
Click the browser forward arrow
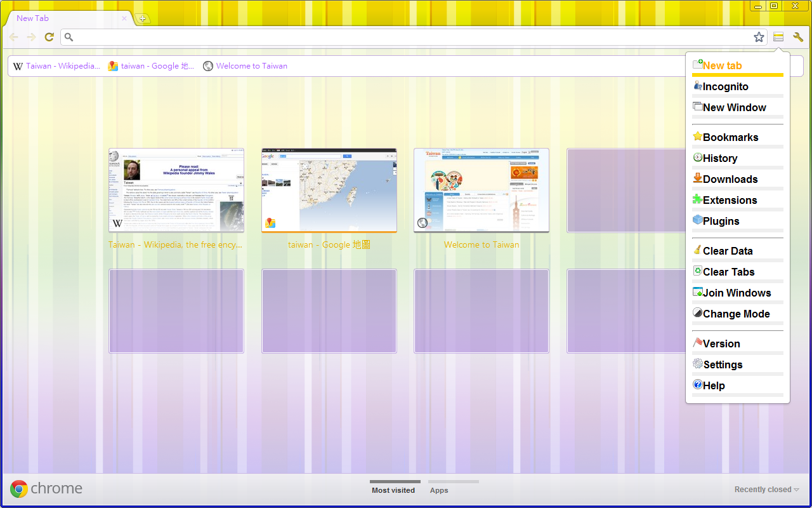click(x=31, y=37)
